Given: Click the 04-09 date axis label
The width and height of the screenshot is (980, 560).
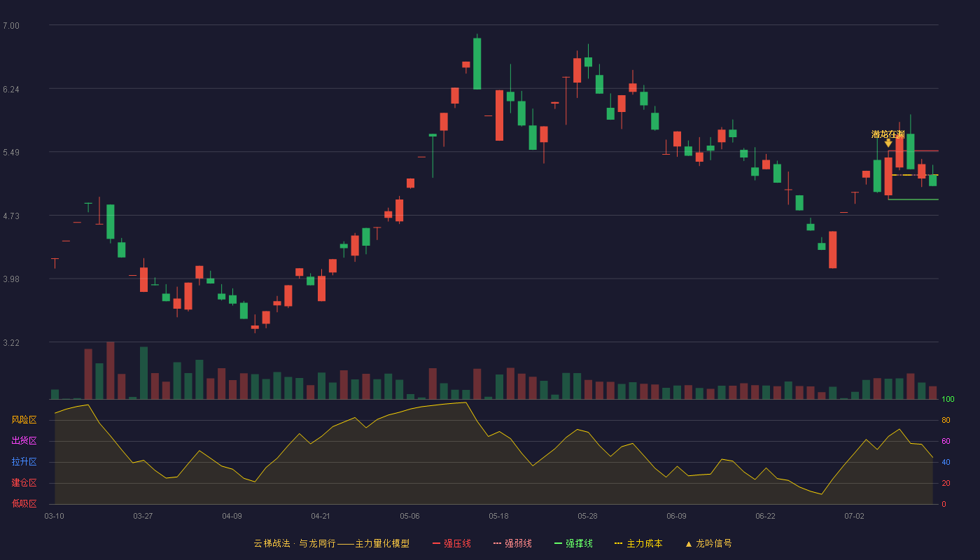Looking at the screenshot, I should tap(232, 516).
